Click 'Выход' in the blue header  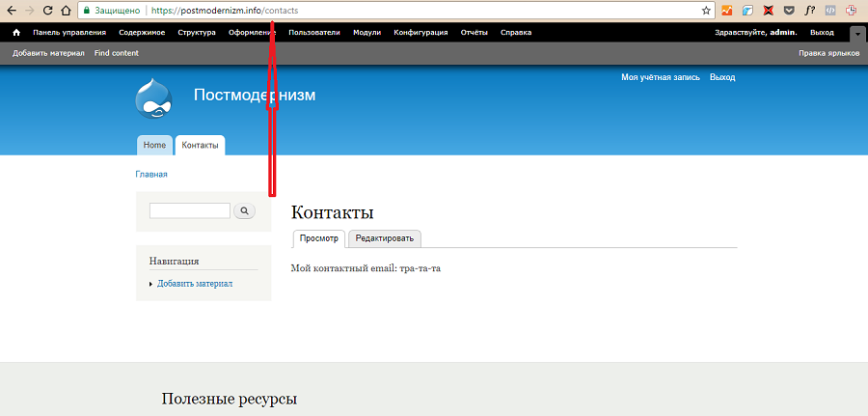click(721, 77)
